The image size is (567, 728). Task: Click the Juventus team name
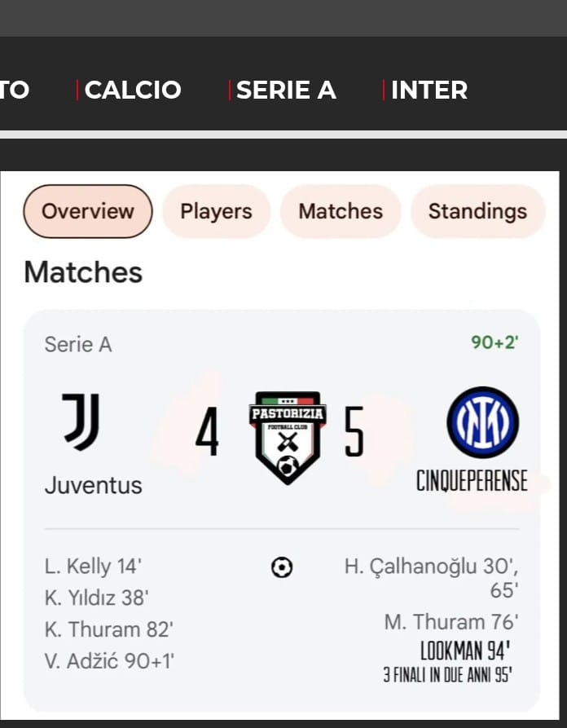click(93, 485)
